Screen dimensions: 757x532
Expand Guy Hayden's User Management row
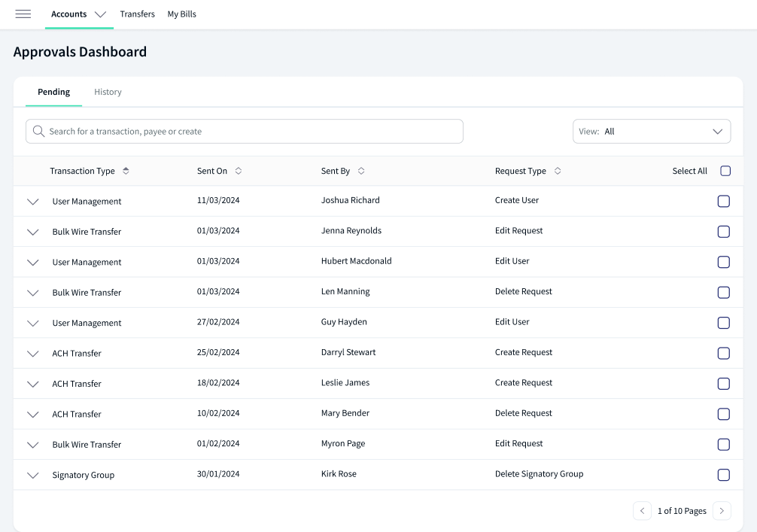(x=33, y=324)
